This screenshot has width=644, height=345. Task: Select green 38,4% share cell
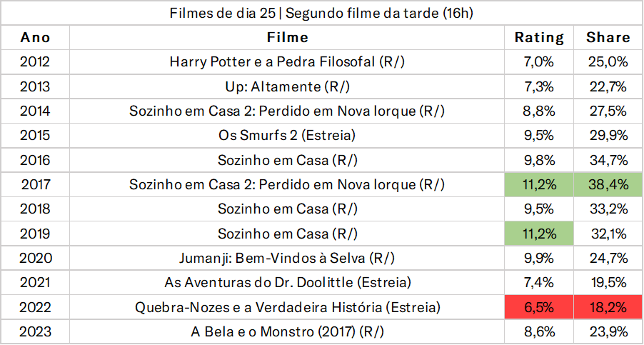(x=608, y=185)
